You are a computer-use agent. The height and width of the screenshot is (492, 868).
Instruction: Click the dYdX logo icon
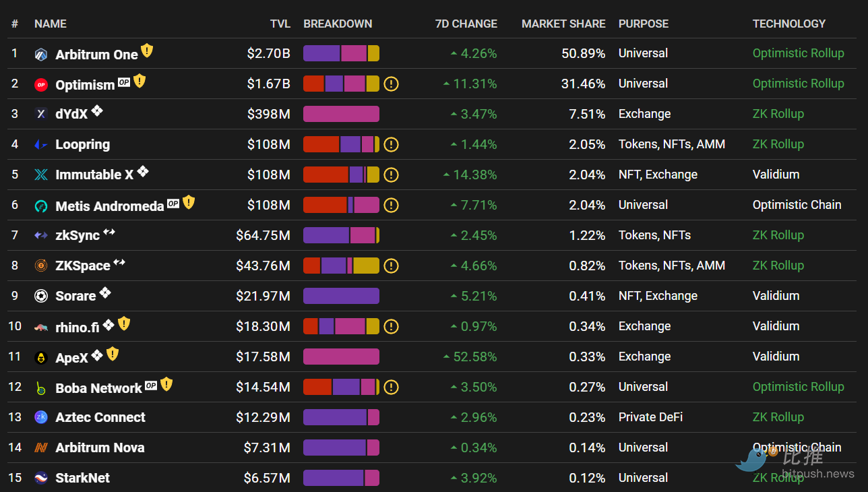41,115
